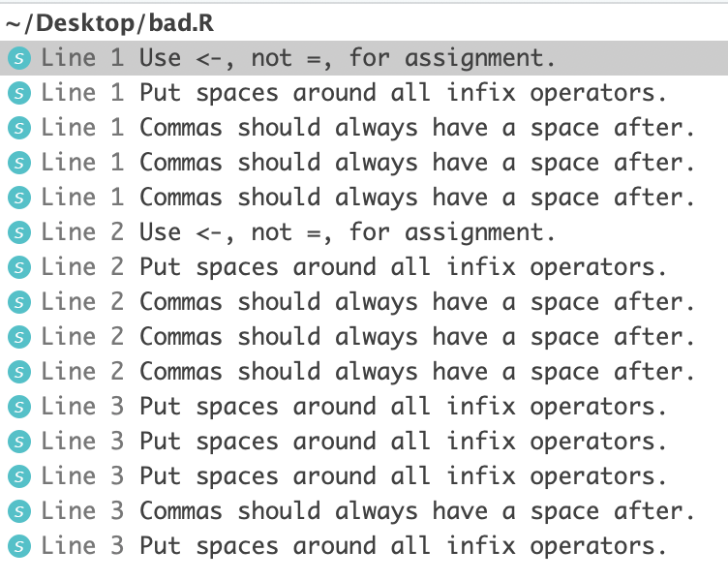Viewport: 728px width, 581px height.
Task: Click style icon of first Line 1 commas warning
Action: coord(19,128)
